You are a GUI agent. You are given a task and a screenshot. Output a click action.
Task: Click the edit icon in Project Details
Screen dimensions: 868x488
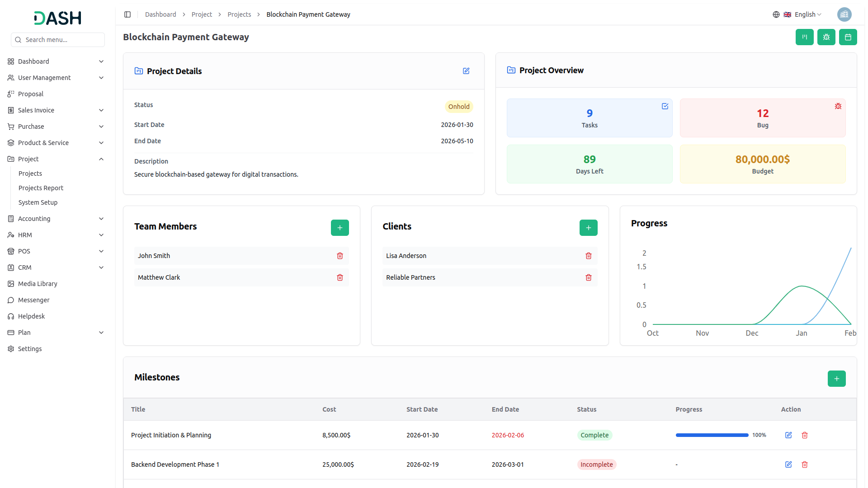(466, 71)
